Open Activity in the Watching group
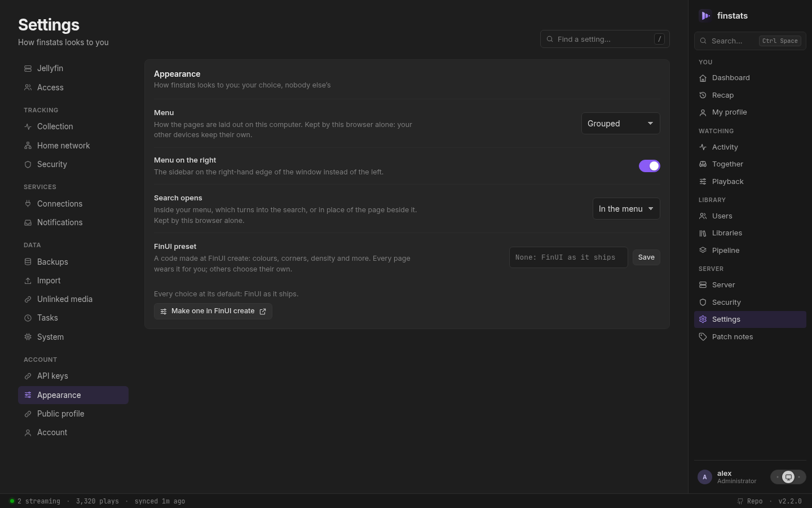The height and width of the screenshot is (508, 812). (750, 147)
